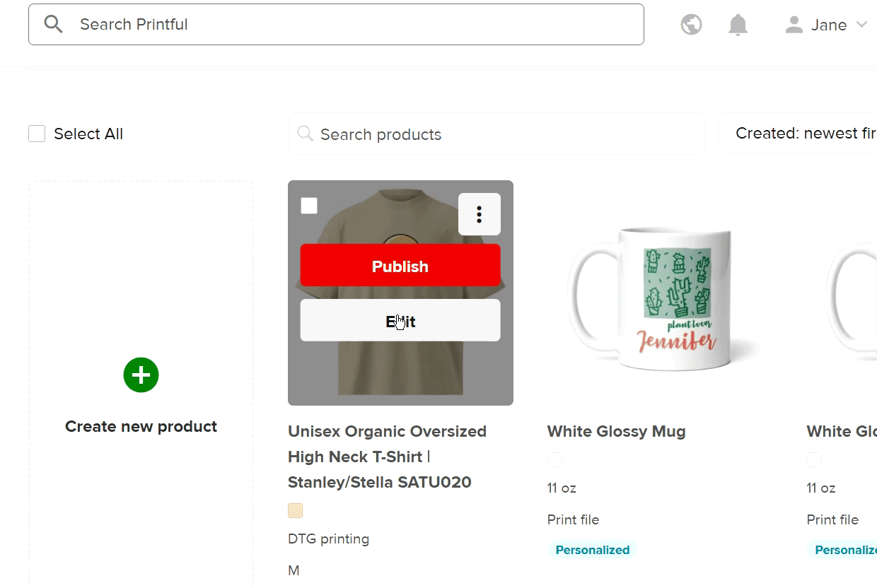Tick the checkbox on the t-shirt product card
The width and height of the screenshot is (877, 588).
click(x=309, y=205)
